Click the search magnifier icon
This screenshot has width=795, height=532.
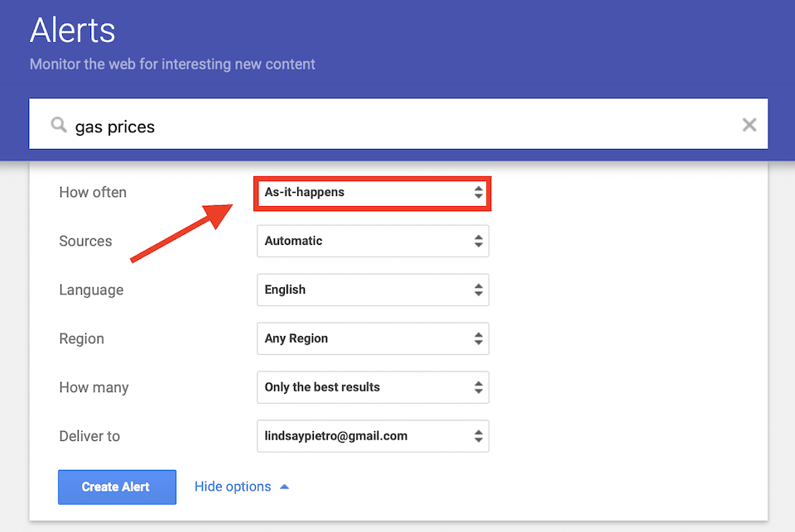(x=58, y=125)
